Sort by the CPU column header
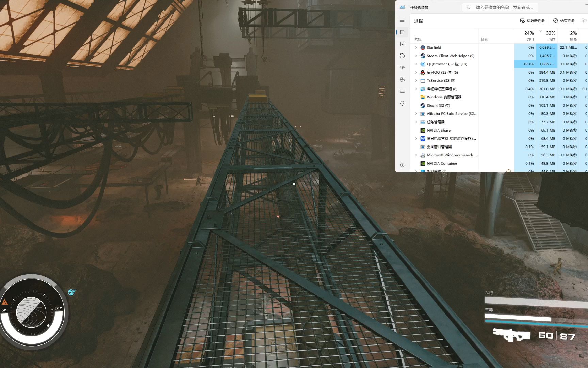Screen dimensions: 588x368 (530, 40)
